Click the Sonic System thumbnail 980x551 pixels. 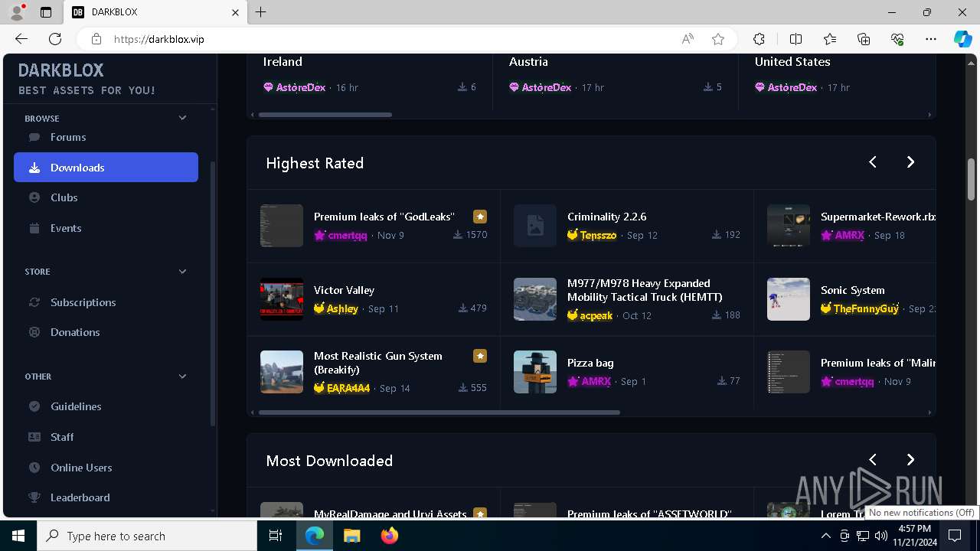tap(789, 299)
